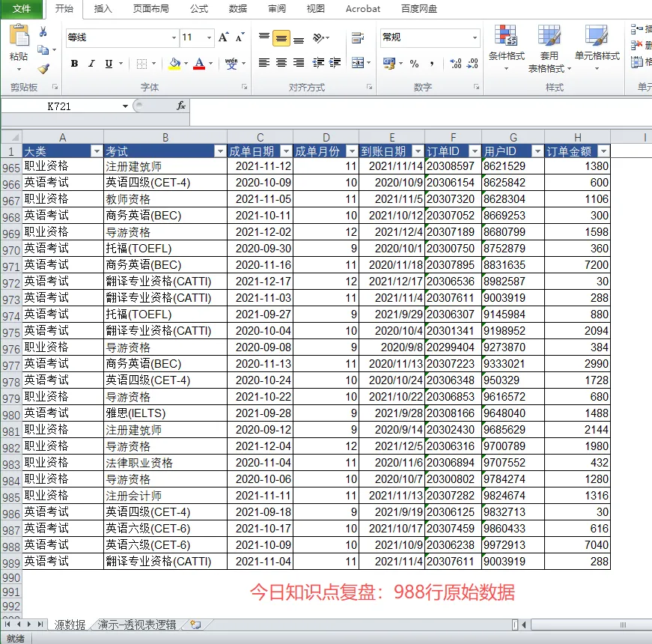Viewport: 652px width, 644px height.
Task: Open the 演示-透视表逻辑 sheet tab
Action: point(137,625)
